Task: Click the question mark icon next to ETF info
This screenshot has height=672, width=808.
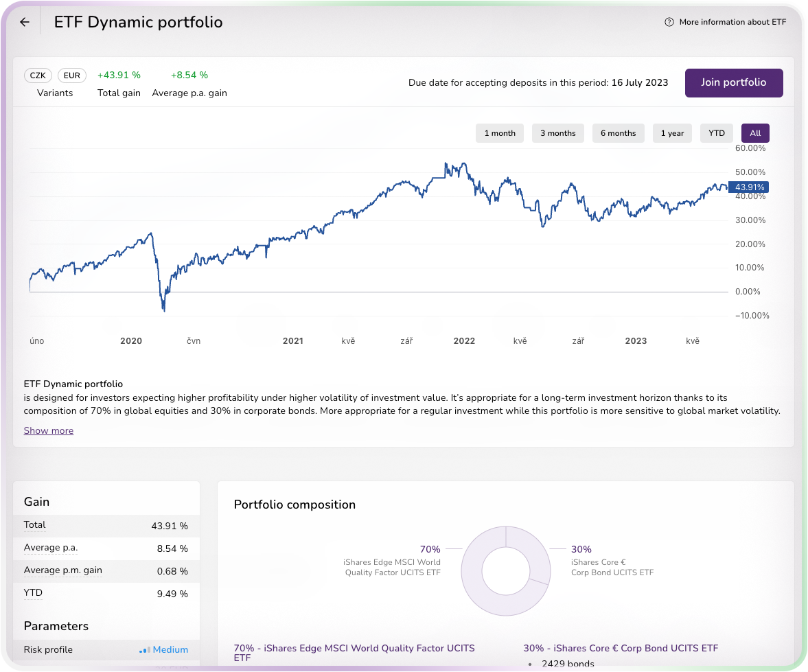Action: click(669, 21)
